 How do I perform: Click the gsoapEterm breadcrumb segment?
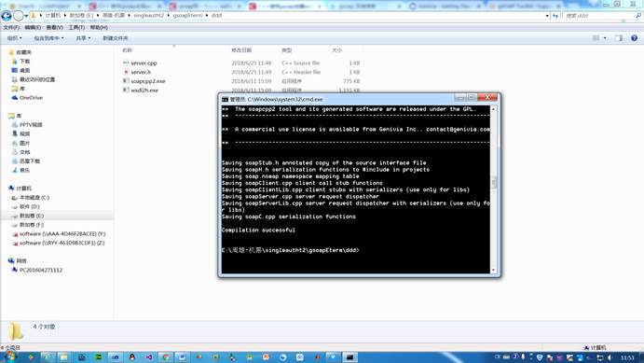click(x=187, y=15)
